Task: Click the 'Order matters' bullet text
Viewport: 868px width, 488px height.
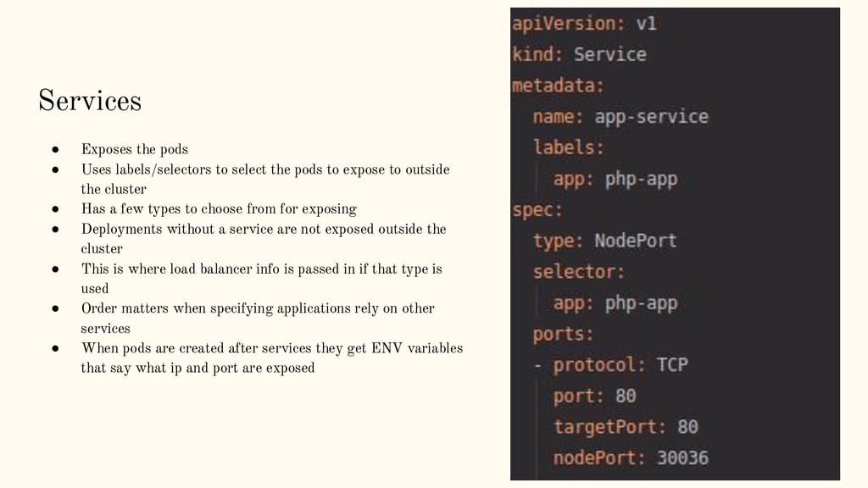Action: coord(257,308)
